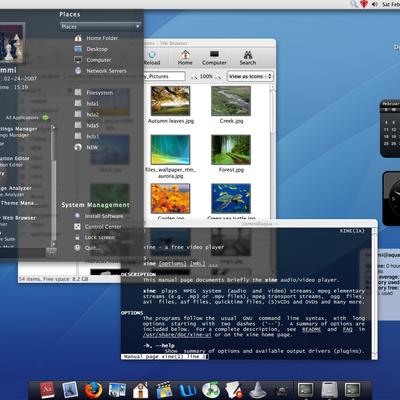Click the analog clock desktop widget
400x400 pixels.
pos(392,199)
